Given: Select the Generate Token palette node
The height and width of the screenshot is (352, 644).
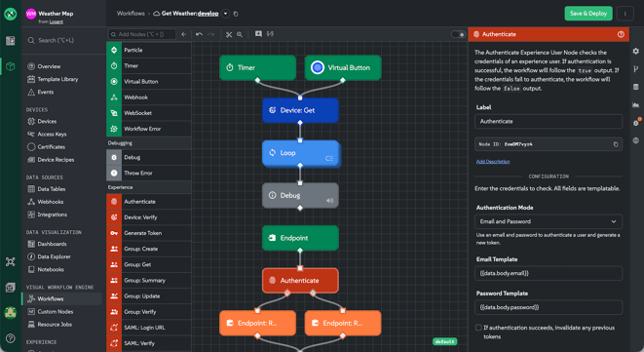Looking at the screenshot, I should pyautogui.click(x=149, y=233).
